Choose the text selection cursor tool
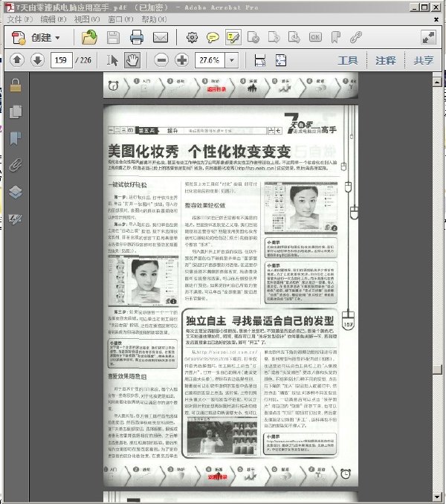This screenshot has width=446, height=504. click(x=112, y=60)
